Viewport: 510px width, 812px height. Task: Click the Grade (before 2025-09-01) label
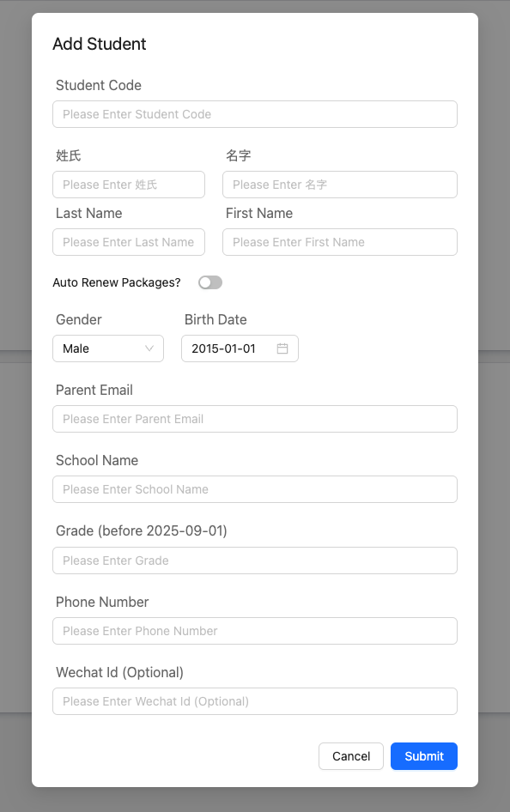pos(142,531)
